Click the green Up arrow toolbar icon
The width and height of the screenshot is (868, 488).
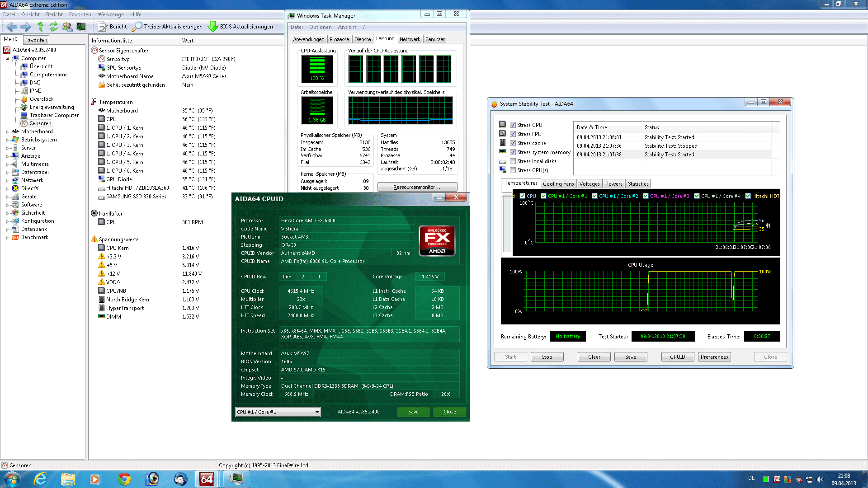tap(40, 27)
